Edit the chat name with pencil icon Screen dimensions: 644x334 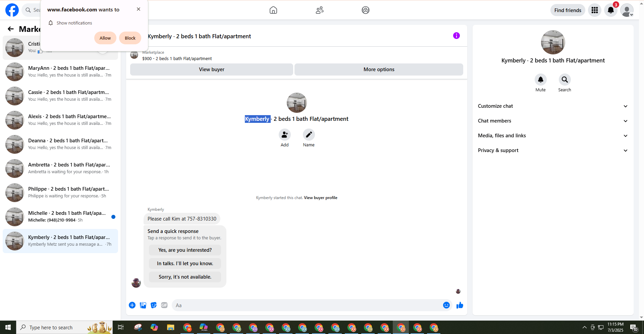309,135
